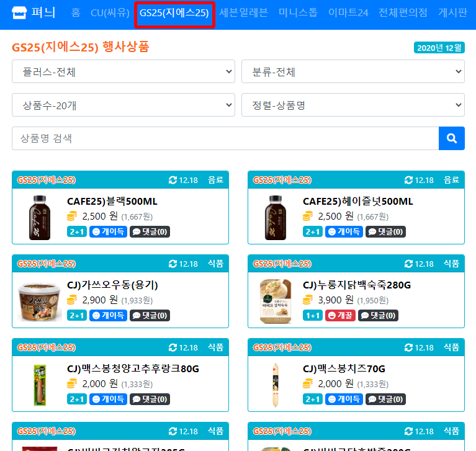Click 개이득 badge on CJ)가쓰오우동(용기)
The height and width of the screenshot is (451, 476).
pos(109,316)
